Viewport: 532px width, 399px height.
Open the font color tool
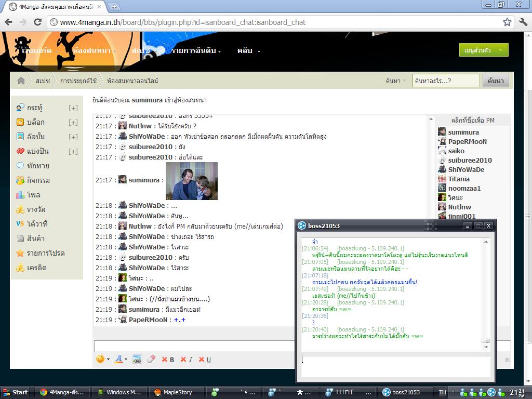pos(118,359)
